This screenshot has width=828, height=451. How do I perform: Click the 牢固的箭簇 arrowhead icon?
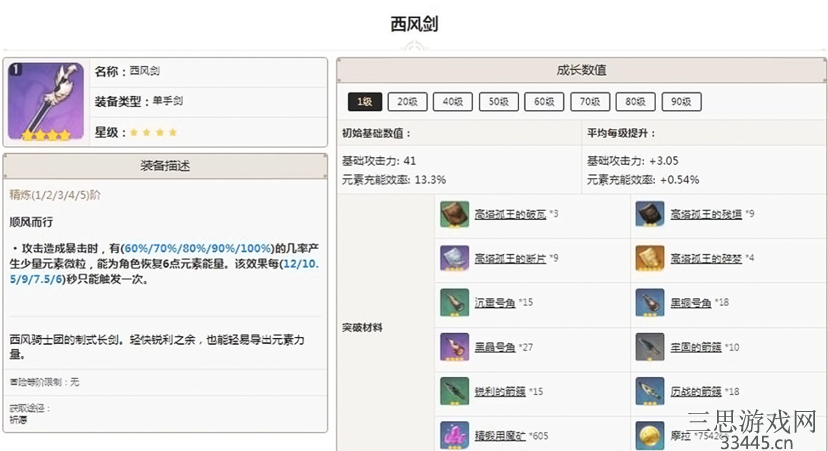pos(650,347)
